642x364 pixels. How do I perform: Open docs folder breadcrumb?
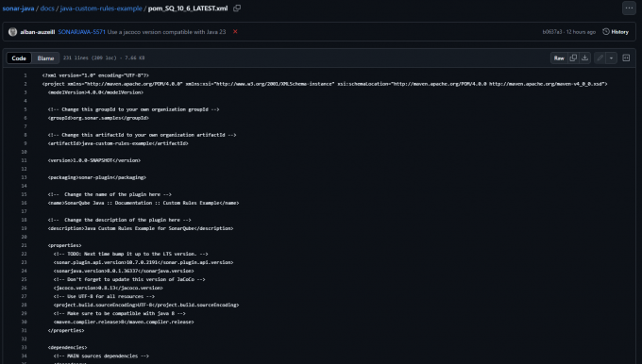(x=47, y=8)
